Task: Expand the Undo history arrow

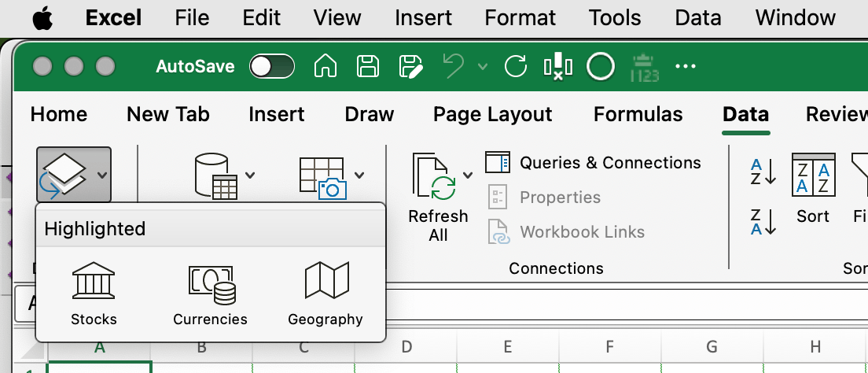Action: (x=483, y=67)
